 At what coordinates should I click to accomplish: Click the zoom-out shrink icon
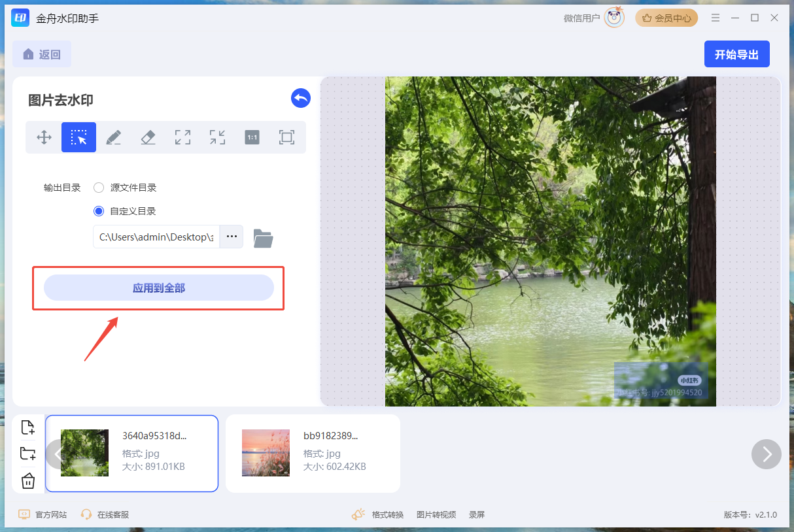coord(217,137)
